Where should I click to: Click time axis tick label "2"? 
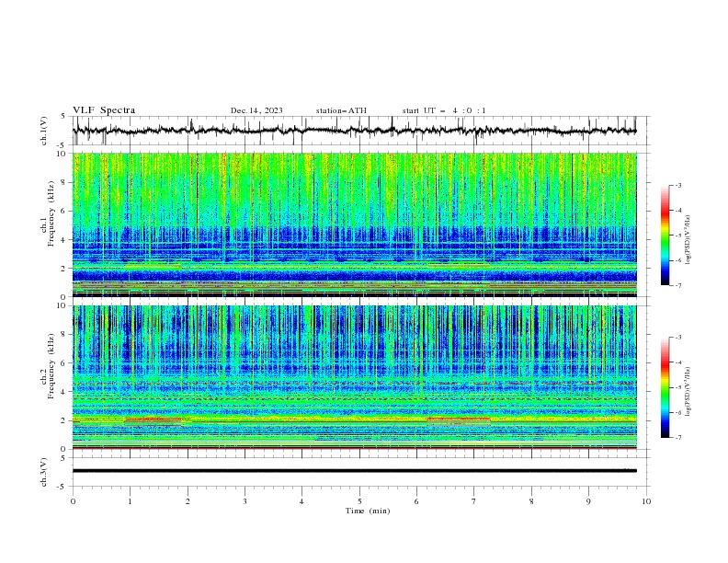pos(188,501)
